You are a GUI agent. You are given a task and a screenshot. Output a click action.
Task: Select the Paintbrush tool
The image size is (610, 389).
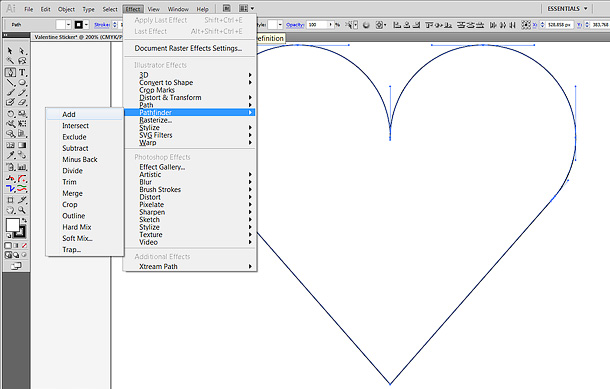(x=10, y=92)
